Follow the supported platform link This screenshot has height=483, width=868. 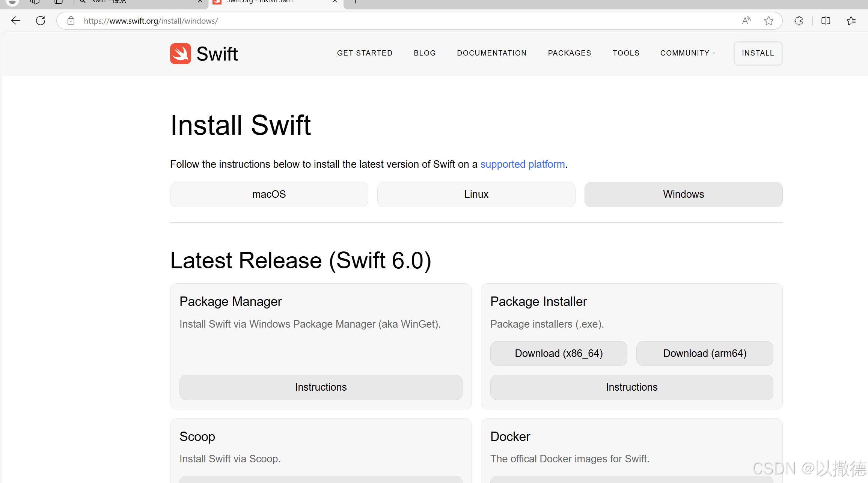522,164
